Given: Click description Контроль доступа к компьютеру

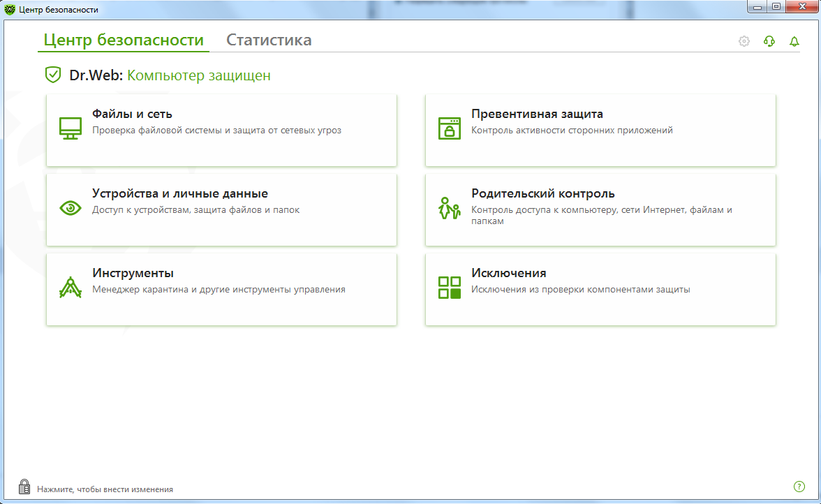Looking at the screenshot, I should point(602,215).
